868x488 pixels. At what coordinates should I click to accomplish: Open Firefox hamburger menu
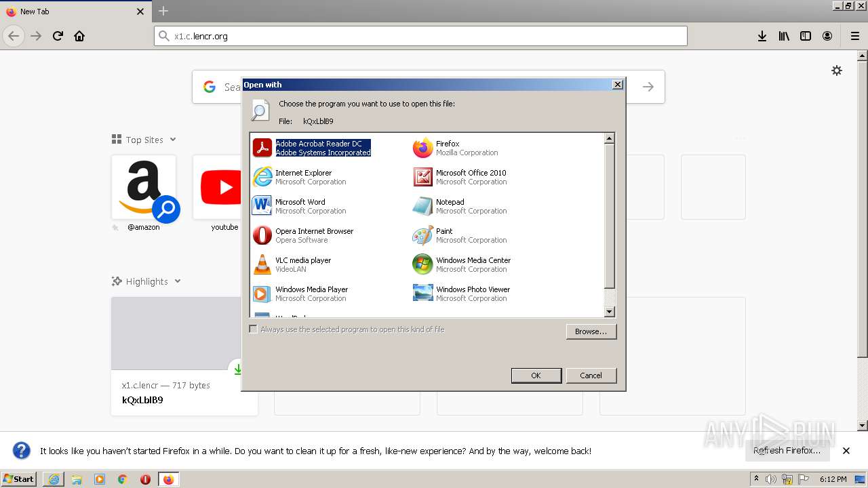855,36
